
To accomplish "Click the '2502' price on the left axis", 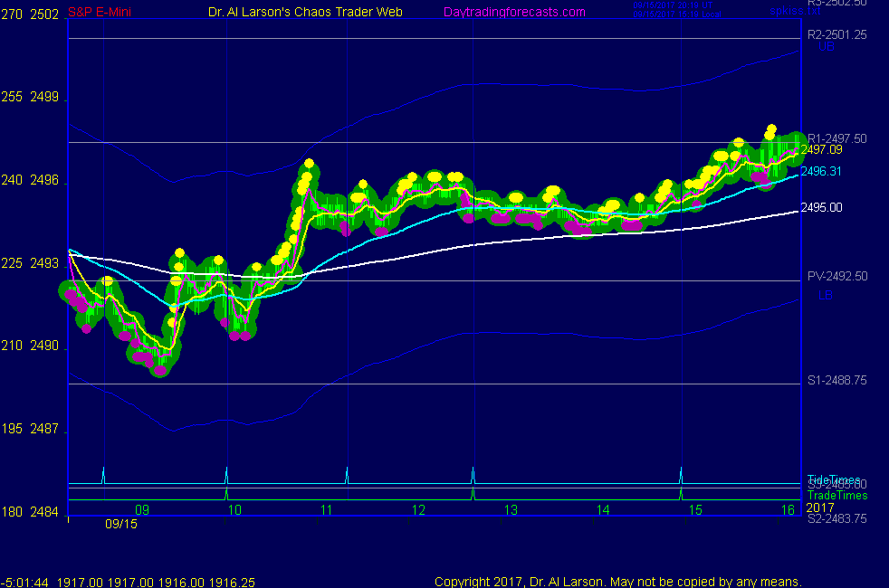I will pos(44,14).
